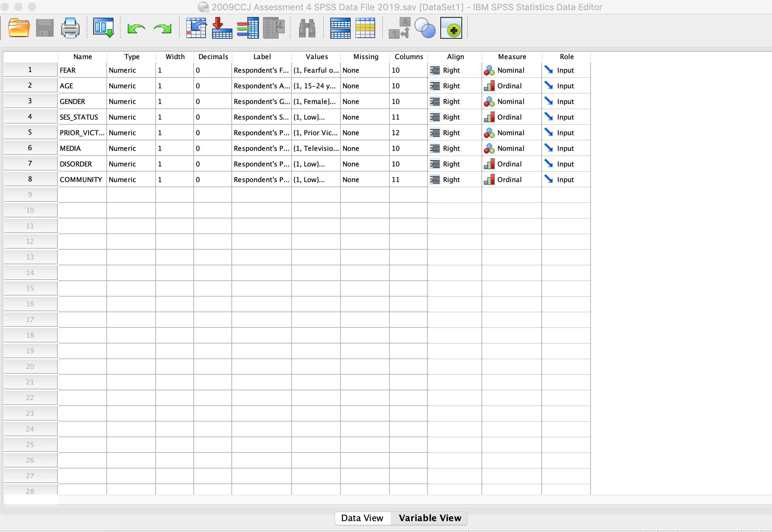Click the green Redo arrow

click(162, 29)
